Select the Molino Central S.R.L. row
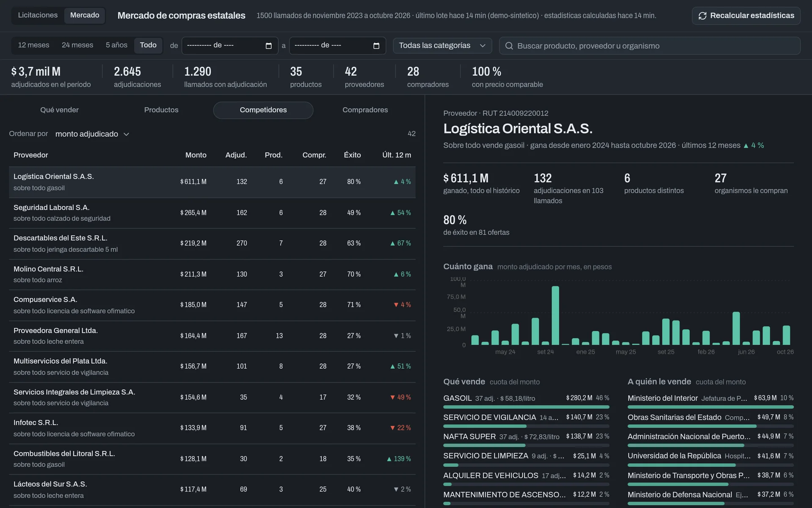Screen dimensions: 812x508 tap(212, 274)
